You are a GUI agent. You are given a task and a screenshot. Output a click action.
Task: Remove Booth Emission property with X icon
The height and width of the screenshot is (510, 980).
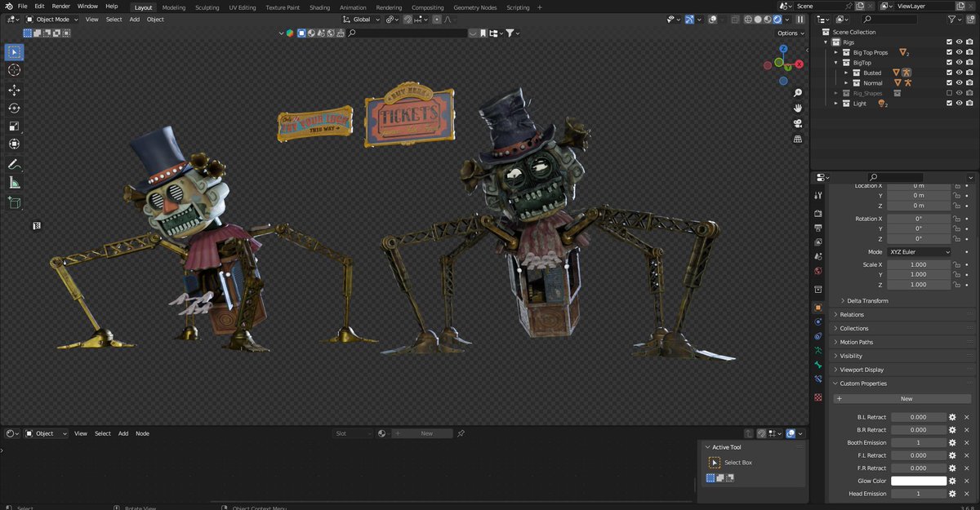click(x=966, y=442)
